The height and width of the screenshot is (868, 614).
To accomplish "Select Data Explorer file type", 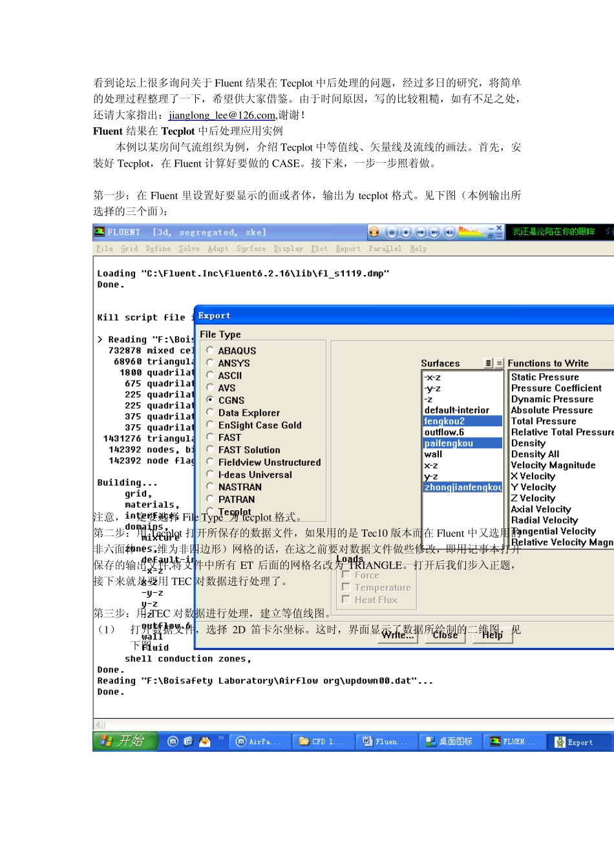I will pyautogui.click(x=210, y=412).
